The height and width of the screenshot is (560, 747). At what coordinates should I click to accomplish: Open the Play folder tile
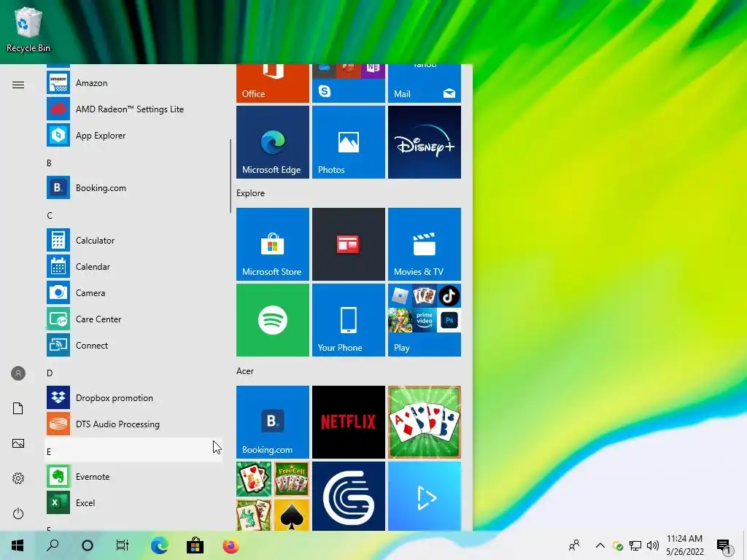click(425, 320)
